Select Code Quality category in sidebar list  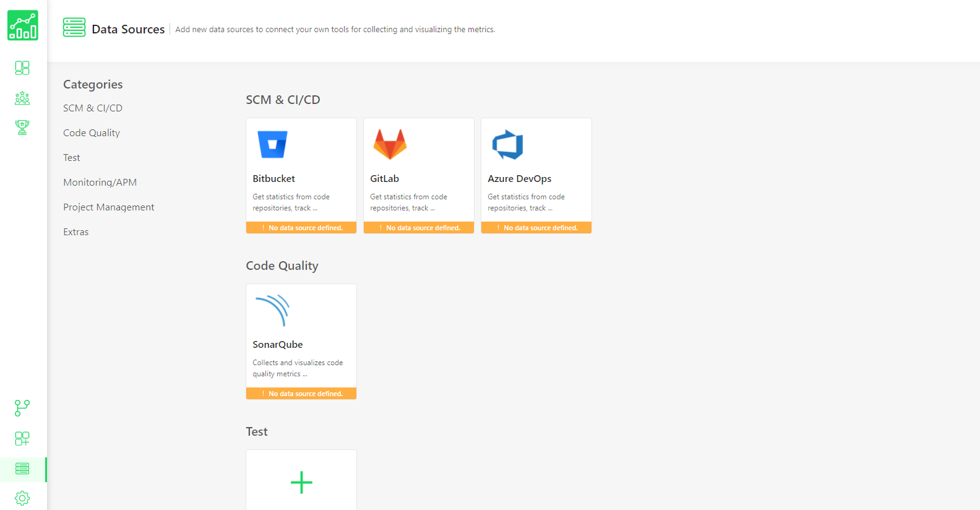92,132
